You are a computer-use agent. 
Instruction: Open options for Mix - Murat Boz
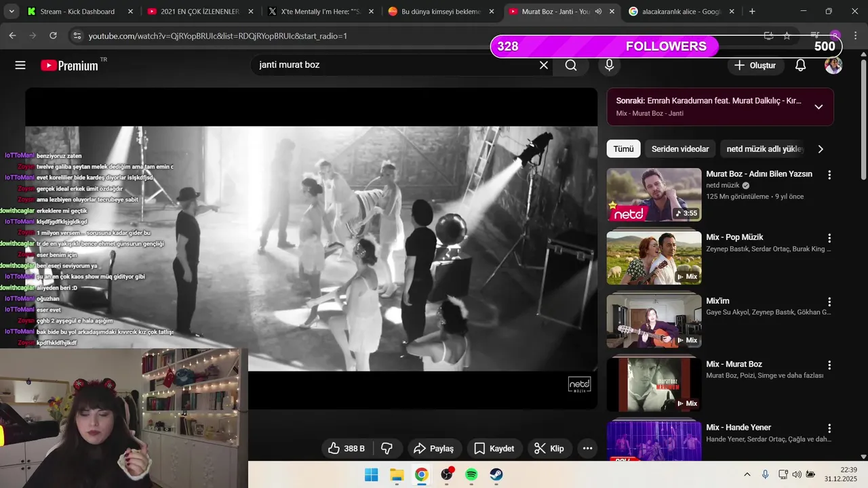coord(829,365)
